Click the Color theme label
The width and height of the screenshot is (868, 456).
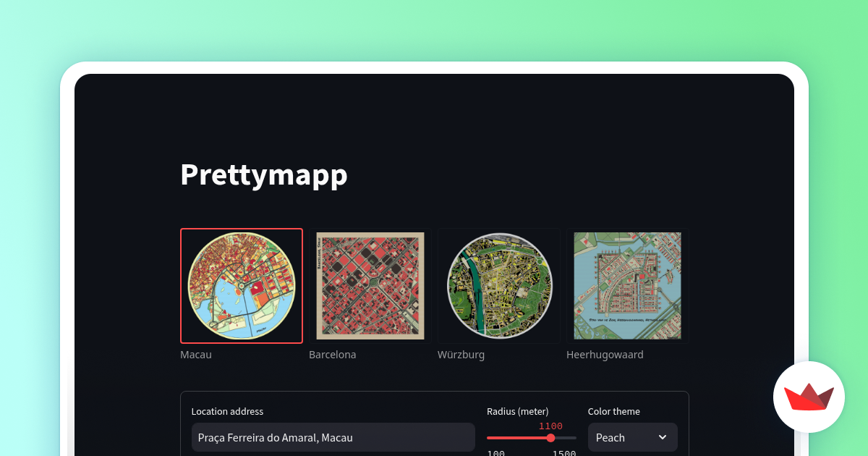click(x=614, y=411)
